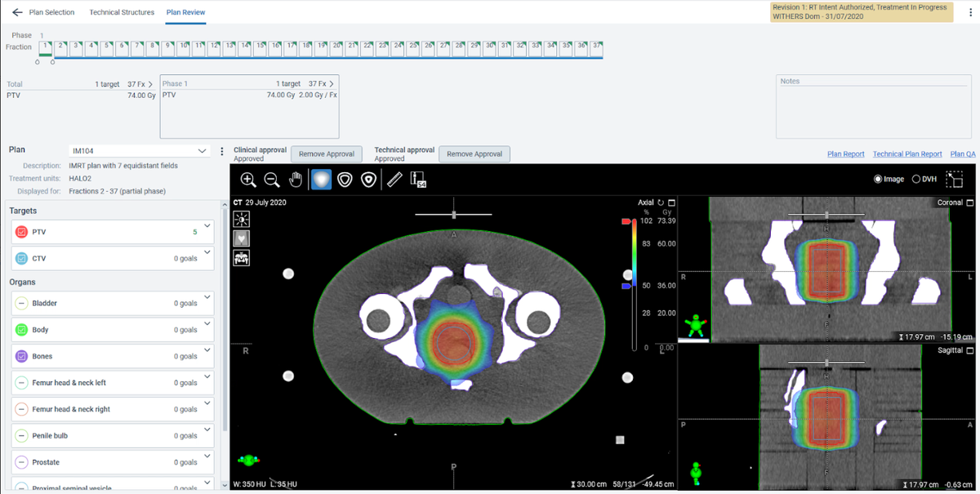
Task: Select the DVH radio button
Action: point(915,179)
